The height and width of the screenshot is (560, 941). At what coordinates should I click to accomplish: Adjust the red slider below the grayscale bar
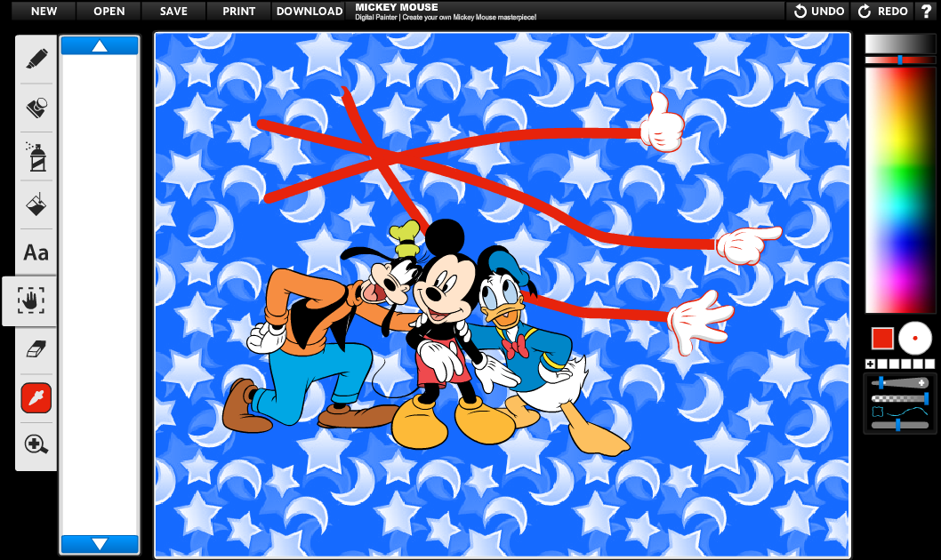(900, 60)
